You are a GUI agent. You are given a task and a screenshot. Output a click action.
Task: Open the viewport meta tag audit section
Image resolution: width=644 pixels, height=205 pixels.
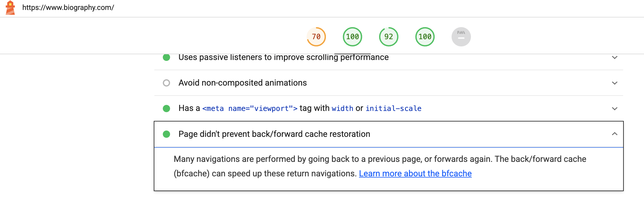[614, 108]
